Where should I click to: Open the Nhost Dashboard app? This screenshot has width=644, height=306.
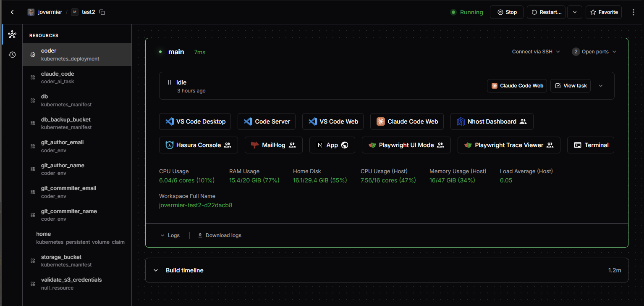click(492, 121)
